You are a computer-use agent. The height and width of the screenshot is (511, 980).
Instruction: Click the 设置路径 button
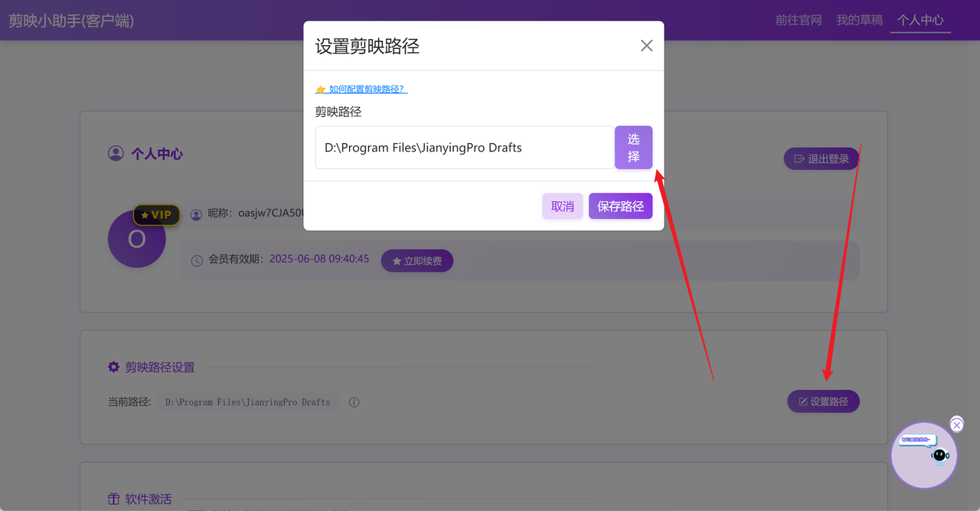[824, 402]
